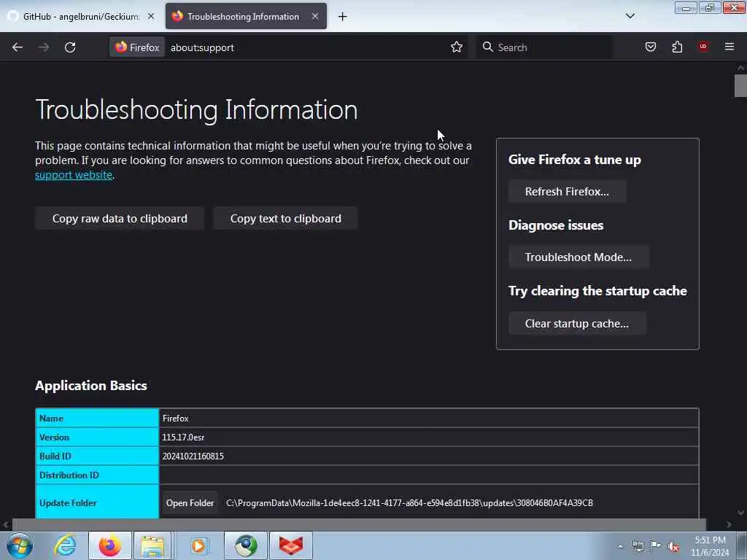Click the Build ID value 20241021160815
The height and width of the screenshot is (560, 747).
coord(193,456)
